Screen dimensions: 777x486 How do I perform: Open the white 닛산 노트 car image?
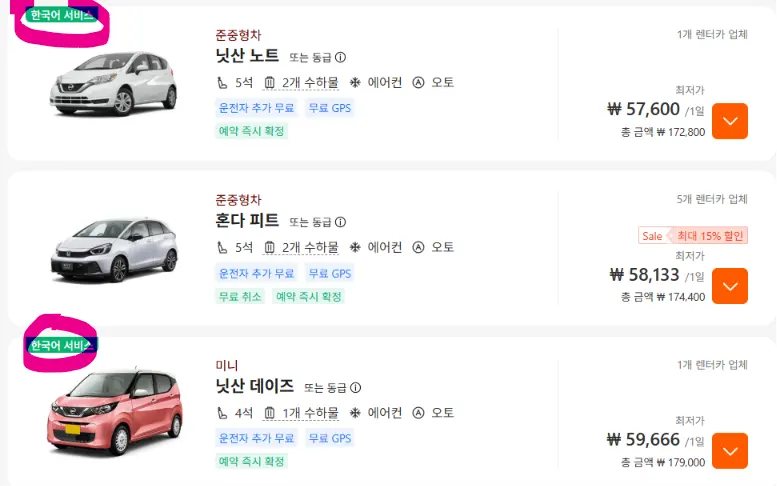click(113, 83)
